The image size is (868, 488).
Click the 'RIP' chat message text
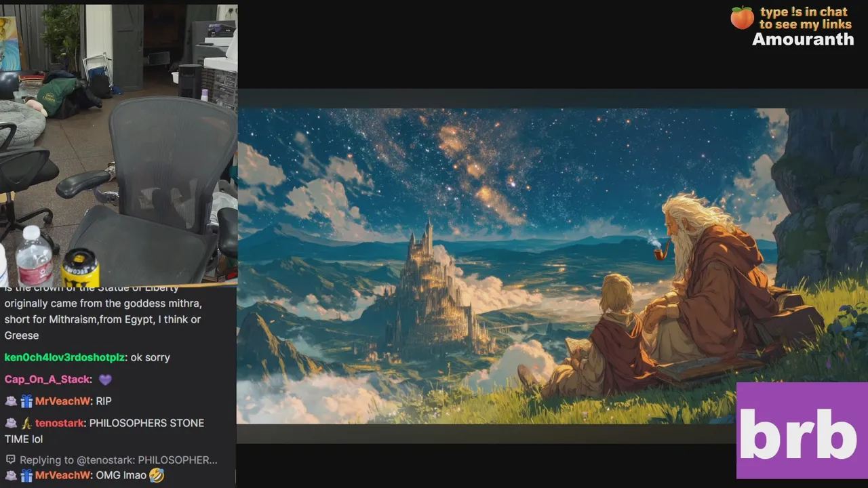tap(104, 401)
